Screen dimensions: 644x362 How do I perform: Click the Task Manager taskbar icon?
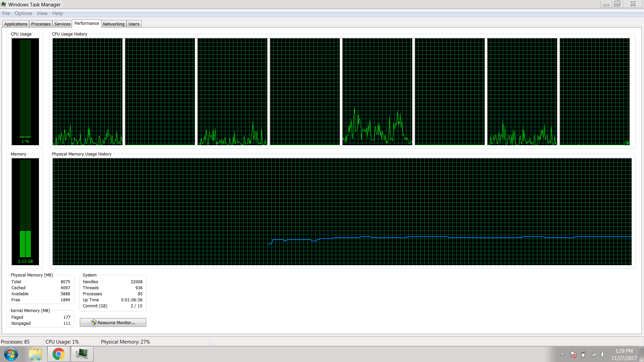pyautogui.click(x=82, y=354)
